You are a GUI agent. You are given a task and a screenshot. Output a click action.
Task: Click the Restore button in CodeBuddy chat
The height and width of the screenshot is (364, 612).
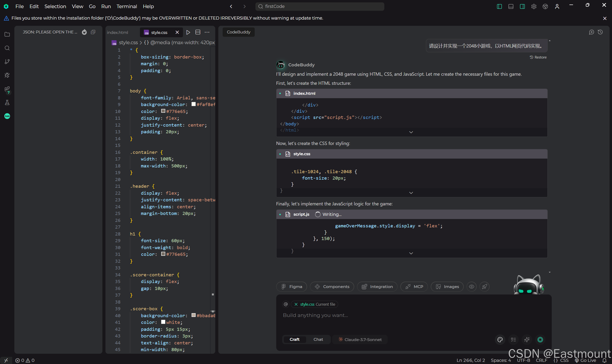(x=538, y=57)
